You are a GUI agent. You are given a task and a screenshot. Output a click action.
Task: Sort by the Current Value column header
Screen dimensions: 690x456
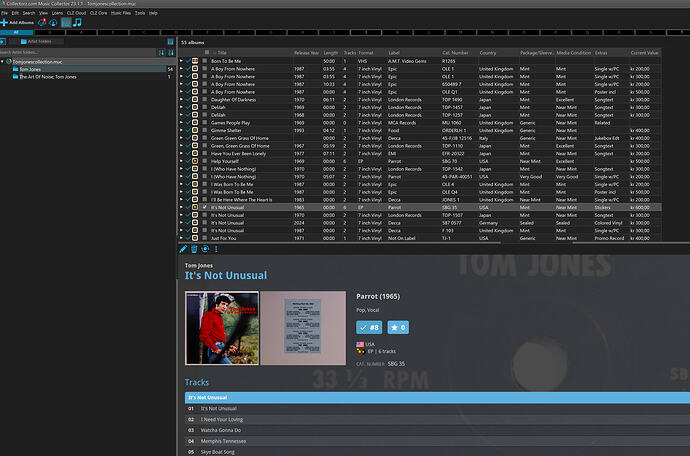(645, 53)
